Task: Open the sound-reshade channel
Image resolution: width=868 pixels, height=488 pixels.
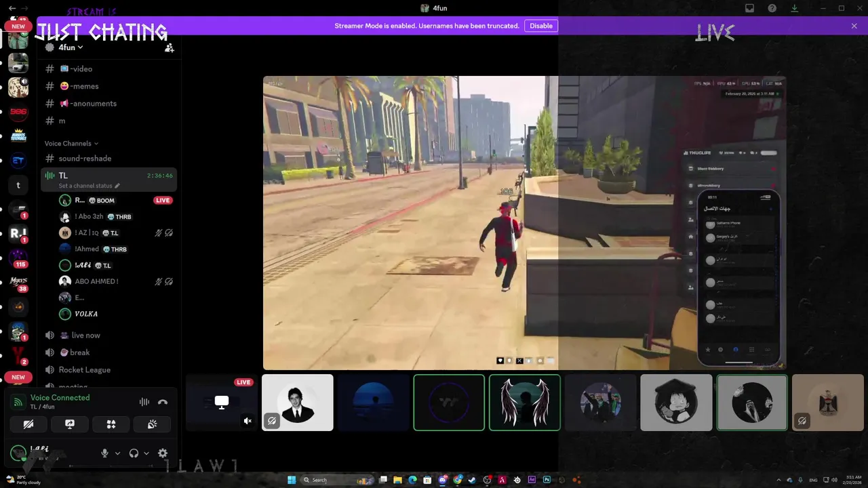Action: coord(108,159)
